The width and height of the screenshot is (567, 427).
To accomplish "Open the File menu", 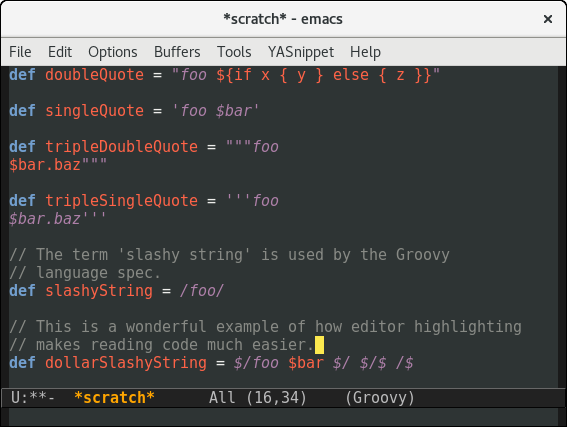I will (x=20, y=52).
